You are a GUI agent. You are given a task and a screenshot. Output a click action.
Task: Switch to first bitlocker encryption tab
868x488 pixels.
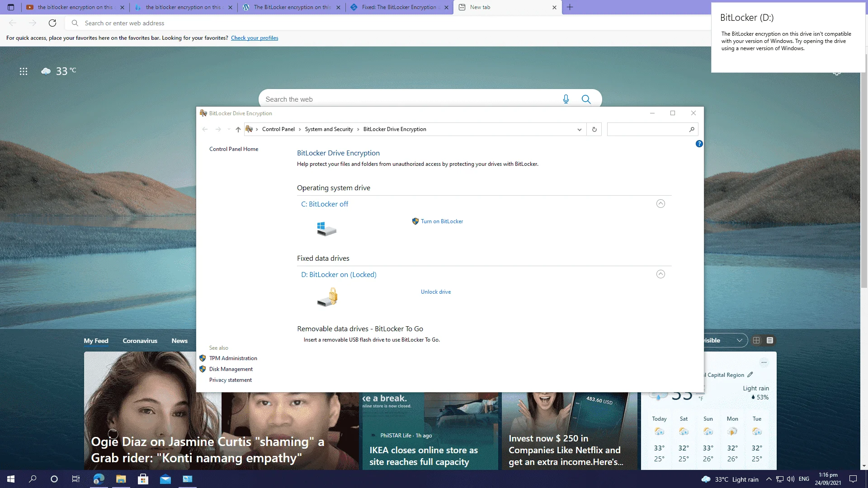click(75, 7)
